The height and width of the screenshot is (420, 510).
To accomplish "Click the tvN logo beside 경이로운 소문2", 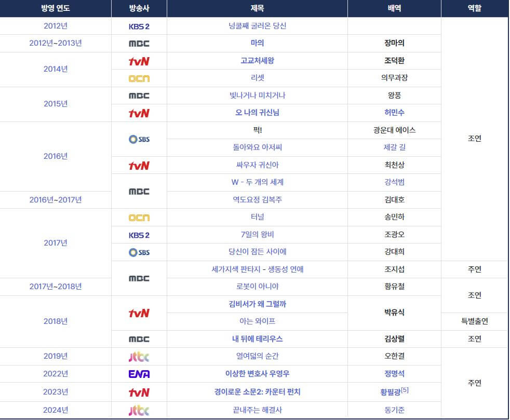I will (x=138, y=391).
